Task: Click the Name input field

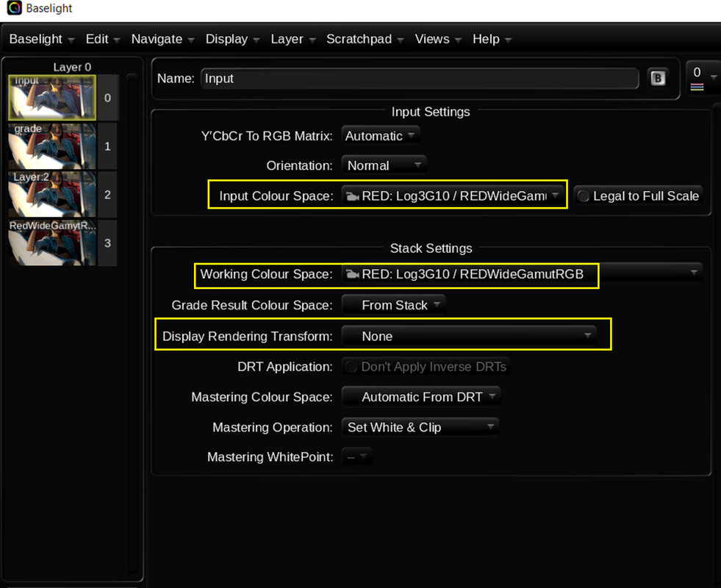Action: tap(420, 79)
